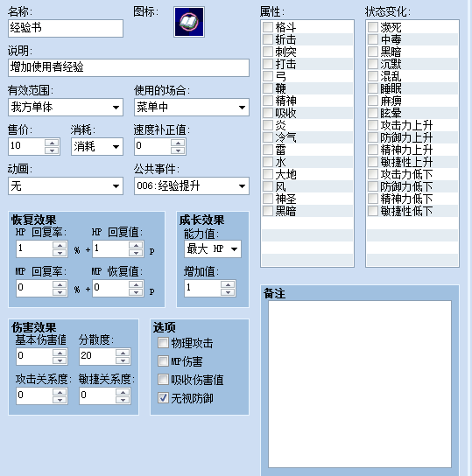This screenshot has height=476, width=472.
Task: Select the 麻痹 state row
Action: (412, 101)
